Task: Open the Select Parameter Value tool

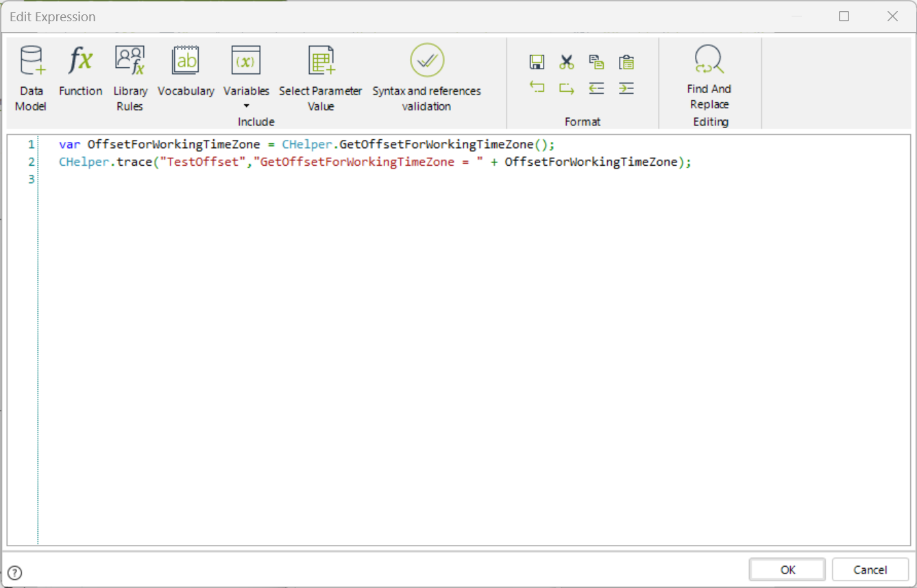Action: 320,78
